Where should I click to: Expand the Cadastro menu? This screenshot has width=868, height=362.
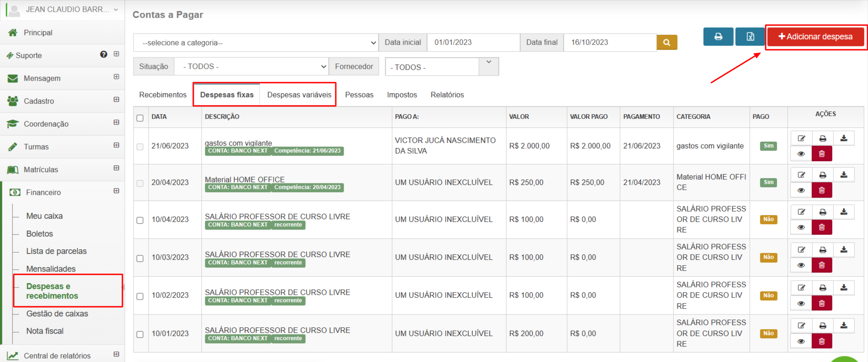[x=116, y=100]
